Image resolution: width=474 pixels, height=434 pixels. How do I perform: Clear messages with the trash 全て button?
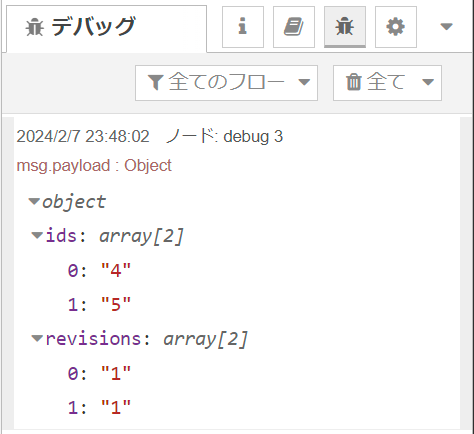coord(376,82)
